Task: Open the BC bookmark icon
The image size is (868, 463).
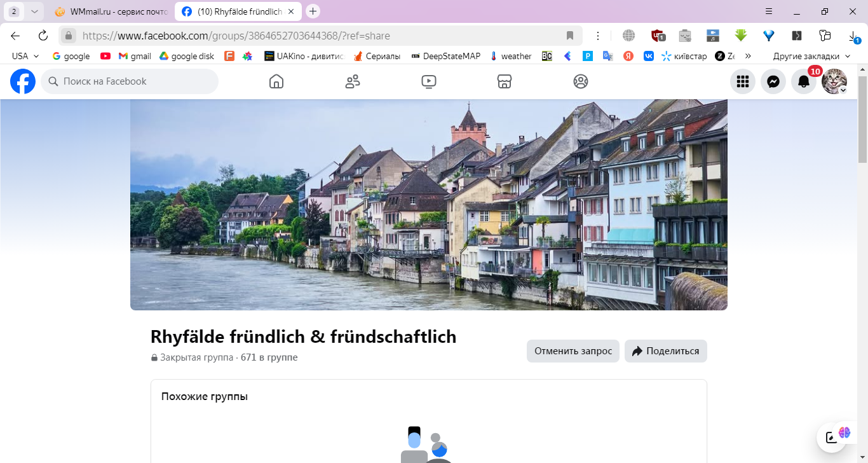Action: coord(546,56)
